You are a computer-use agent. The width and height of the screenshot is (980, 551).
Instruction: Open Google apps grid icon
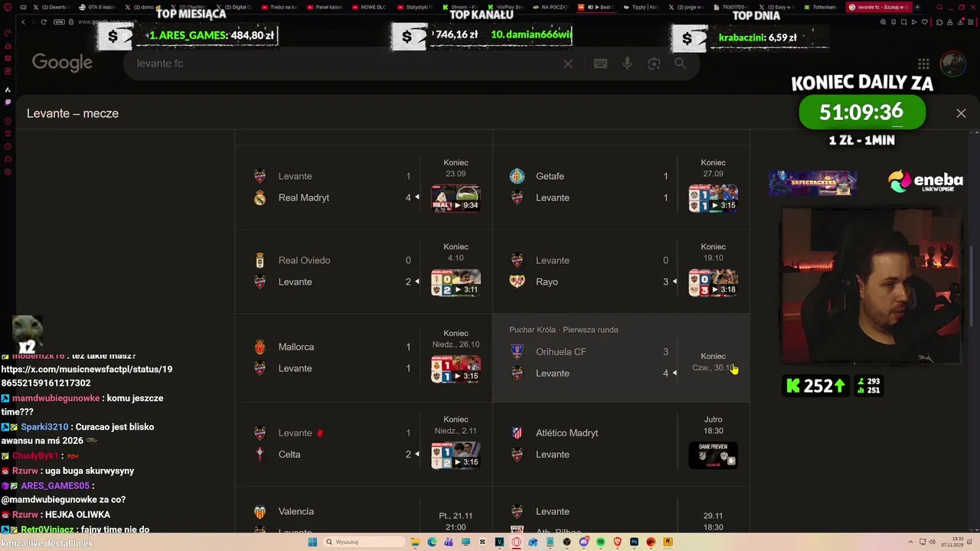pos(924,64)
